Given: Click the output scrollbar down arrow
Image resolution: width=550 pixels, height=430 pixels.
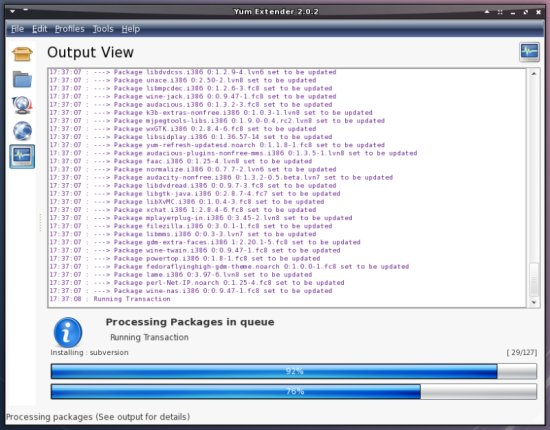Looking at the screenshot, I should (534, 302).
